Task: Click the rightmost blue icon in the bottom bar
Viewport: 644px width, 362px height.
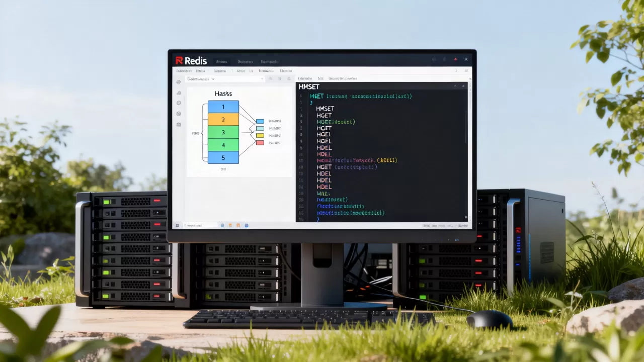Action: 247,225
